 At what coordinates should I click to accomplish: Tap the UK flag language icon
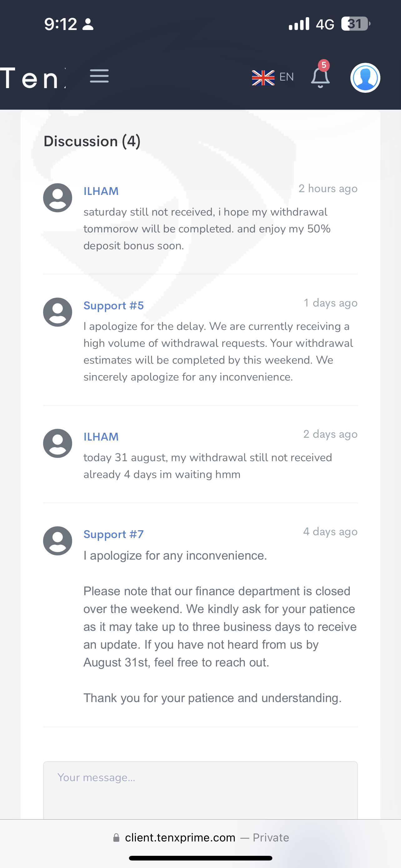[263, 78]
